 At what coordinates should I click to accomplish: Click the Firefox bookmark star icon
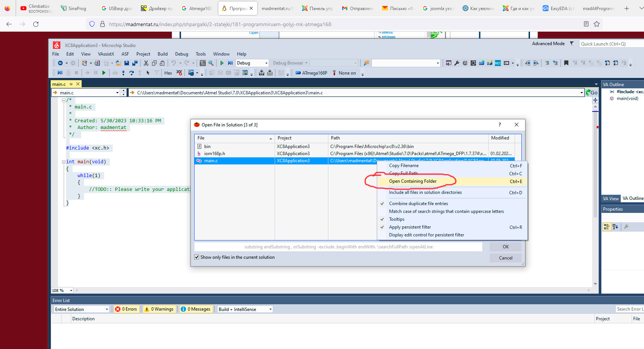click(597, 24)
